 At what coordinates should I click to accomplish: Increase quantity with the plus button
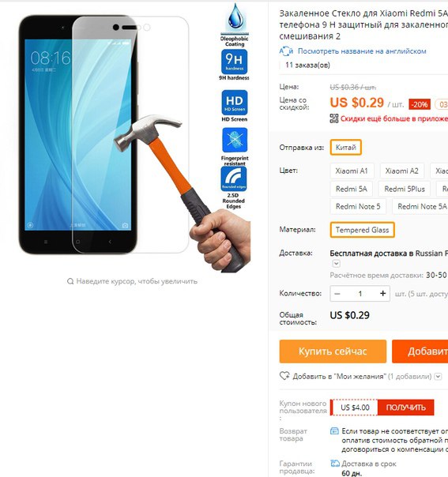[382, 294]
